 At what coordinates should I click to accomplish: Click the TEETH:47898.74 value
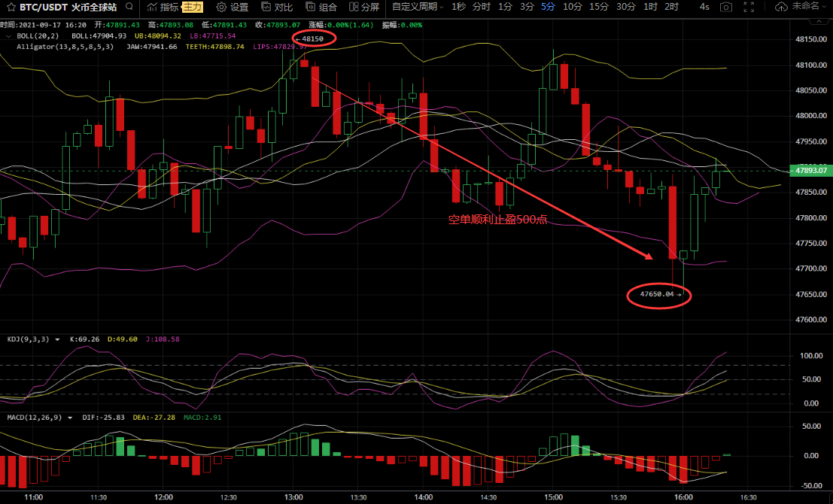[215, 47]
